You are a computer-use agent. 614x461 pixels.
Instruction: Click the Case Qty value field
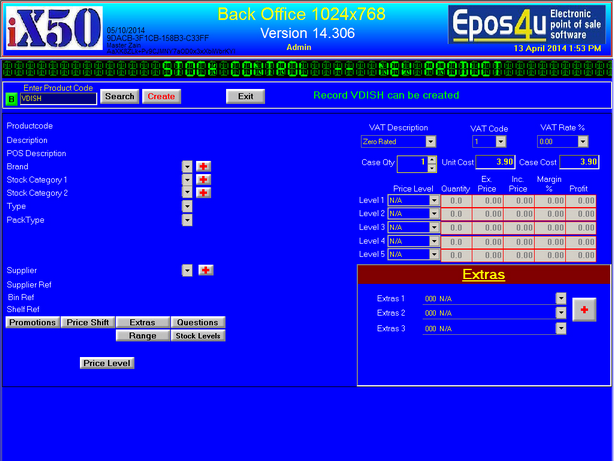(x=412, y=164)
